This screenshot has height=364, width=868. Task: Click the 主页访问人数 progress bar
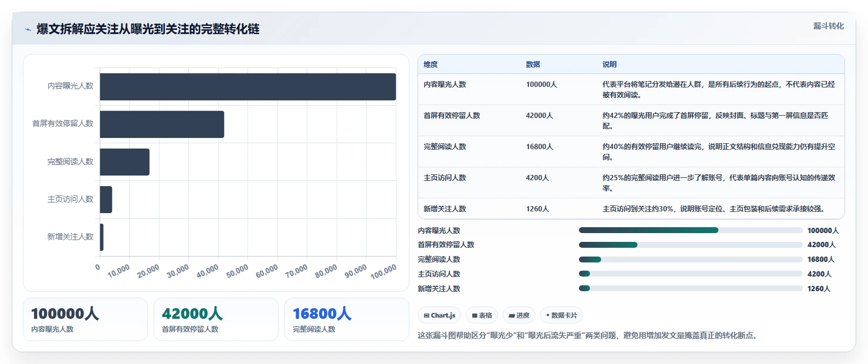coord(690,274)
